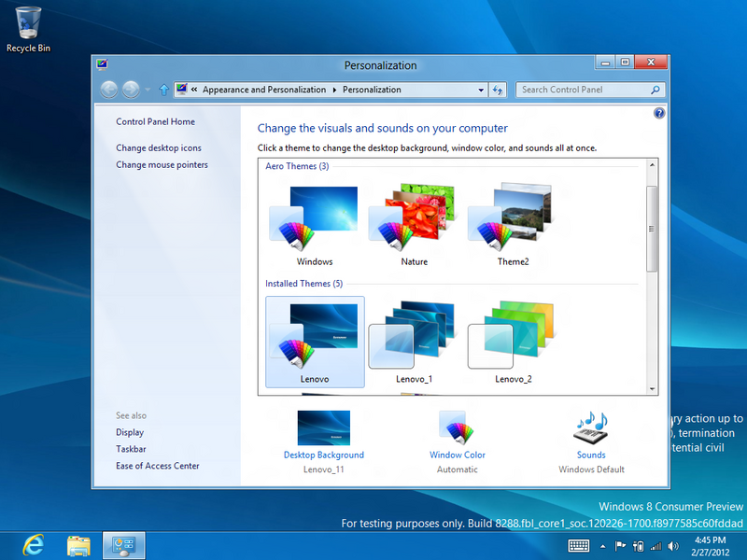Go to Control Panel Home
The image size is (747, 560).
point(155,122)
